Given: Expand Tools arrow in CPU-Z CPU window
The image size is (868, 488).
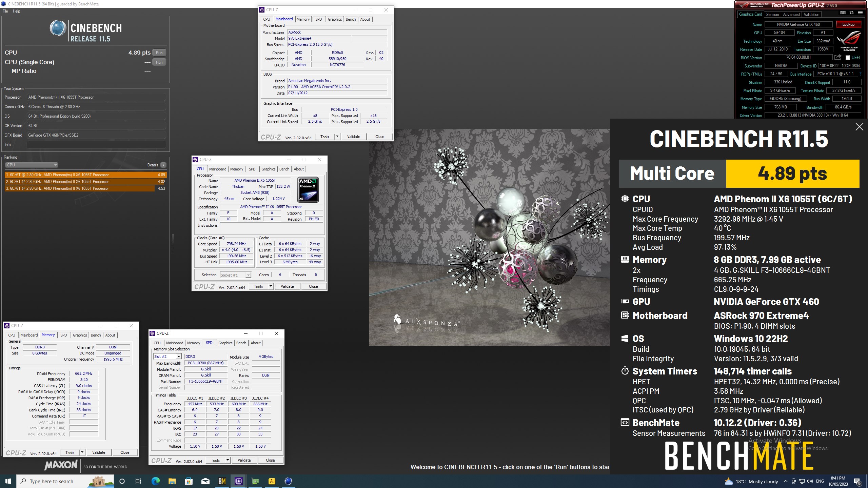Looking at the screenshot, I should pyautogui.click(x=271, y=286).
